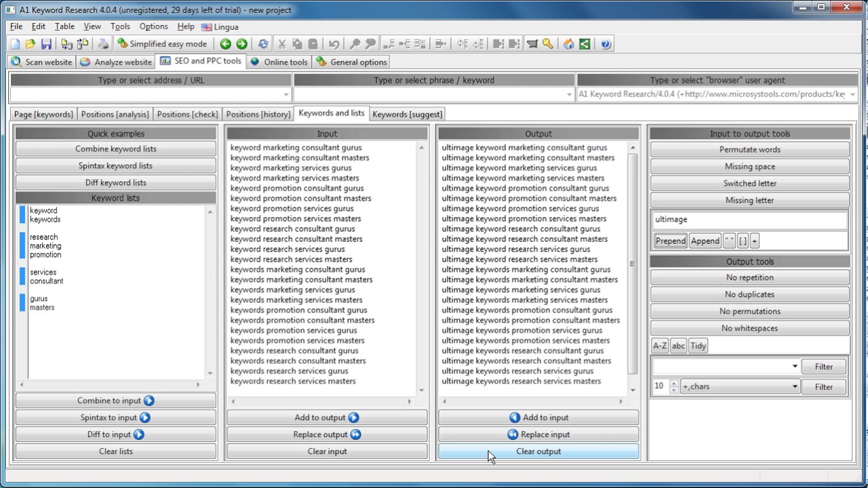Switch to Scan website tab
Image resolution: width=868 pixels, height=488 pixels.
[x=42, y=62]
